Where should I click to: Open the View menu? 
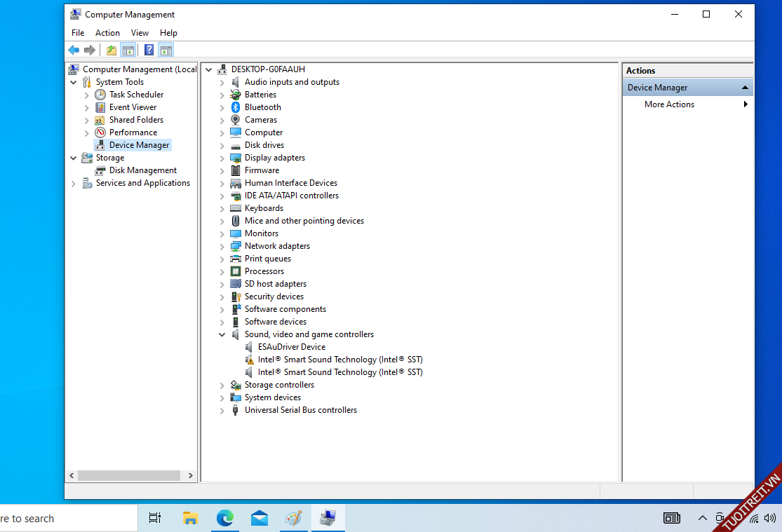[140, 33]
